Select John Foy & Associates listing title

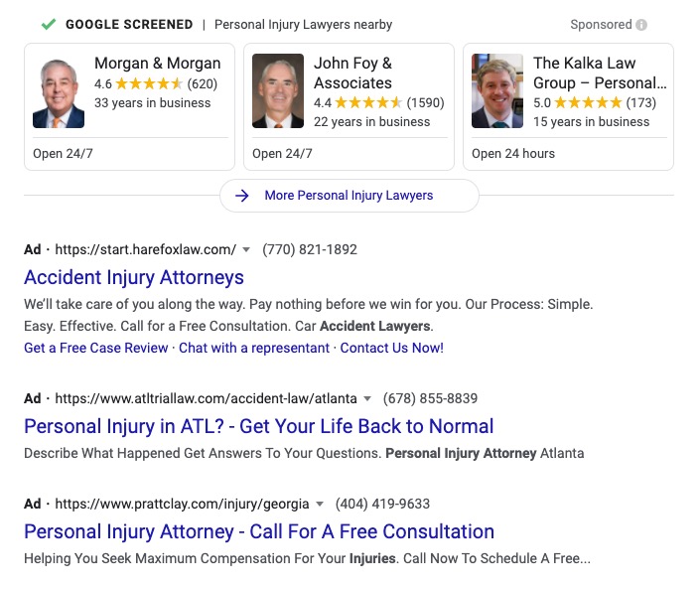(352, 74)
